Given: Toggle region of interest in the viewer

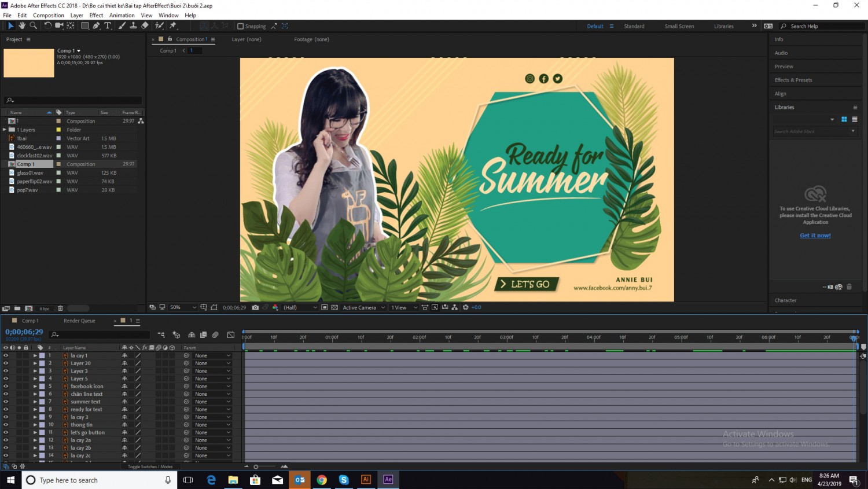Looking at the screenshot, I should (325, 307).
